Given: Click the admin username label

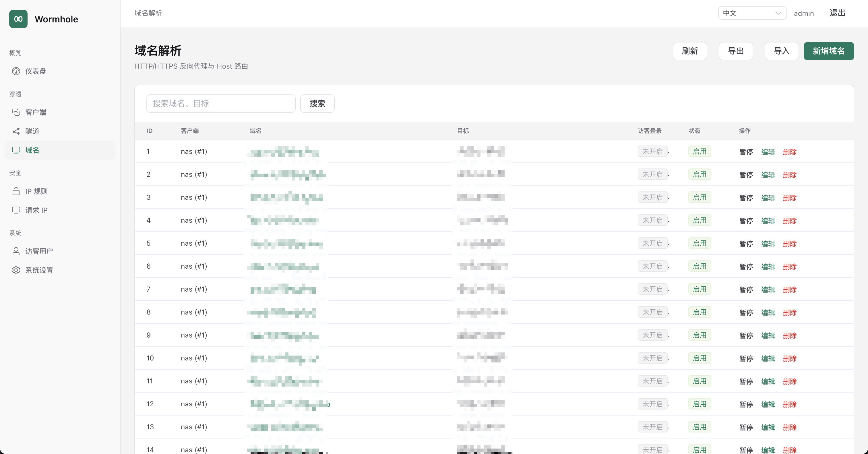Looking at the screenshot, I should (x=804, y=13).
